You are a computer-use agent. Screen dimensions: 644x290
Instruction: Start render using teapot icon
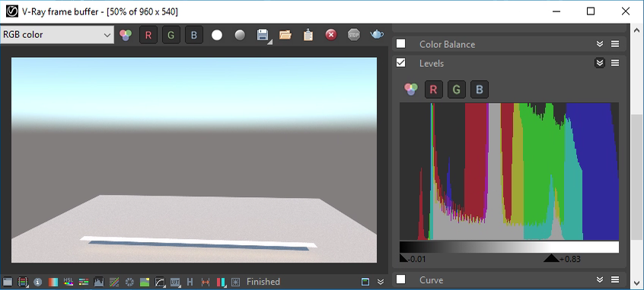click(377, 34)
